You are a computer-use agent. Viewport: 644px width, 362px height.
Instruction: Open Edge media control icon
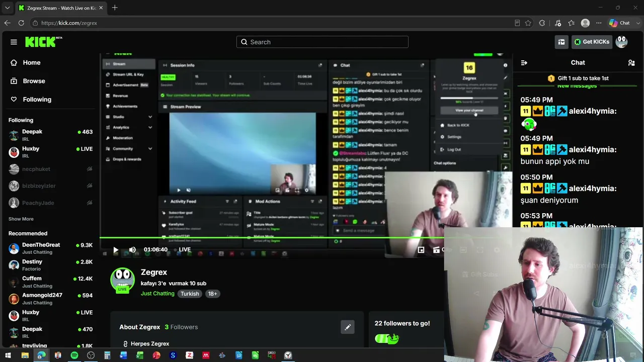pos(558,23)
